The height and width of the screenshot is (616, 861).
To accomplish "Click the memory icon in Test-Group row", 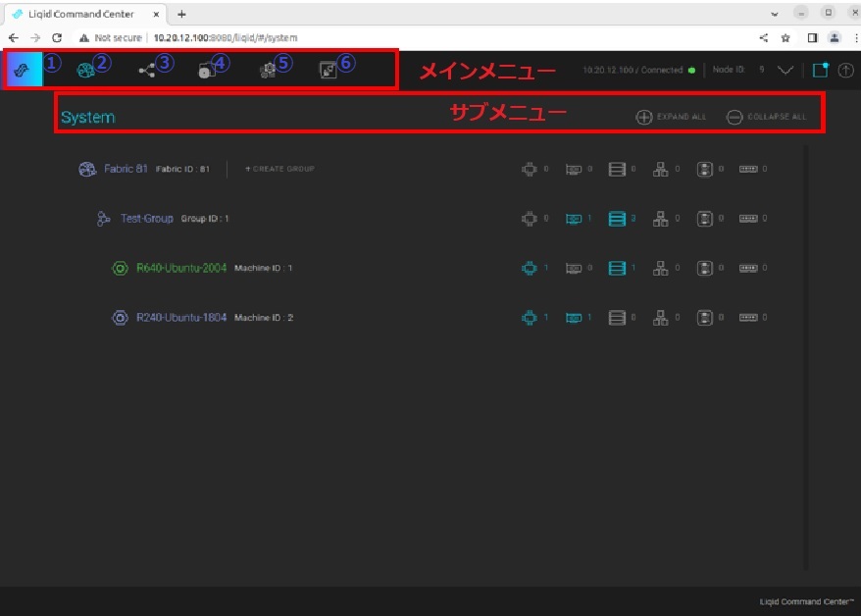I will tap(748, 219).
